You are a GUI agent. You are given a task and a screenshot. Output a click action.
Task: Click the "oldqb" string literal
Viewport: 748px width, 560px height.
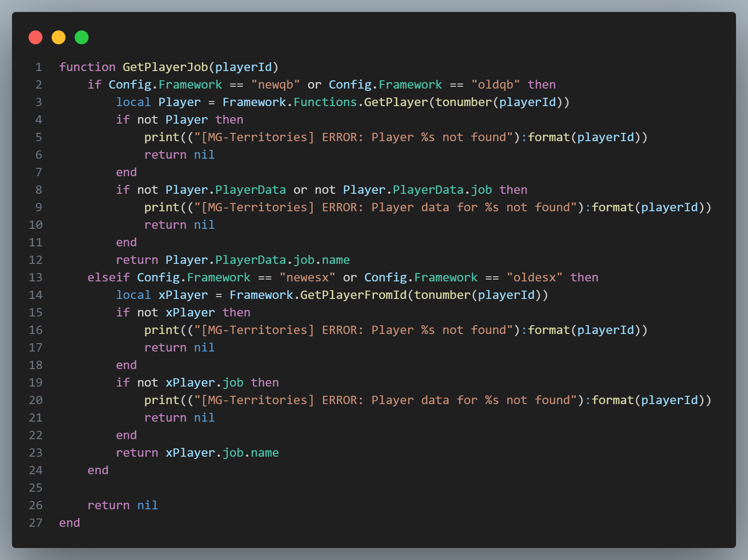(x=495, y=85)
